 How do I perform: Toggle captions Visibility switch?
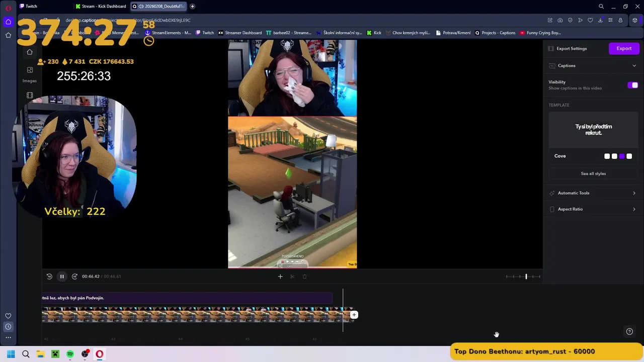(633, 85)
